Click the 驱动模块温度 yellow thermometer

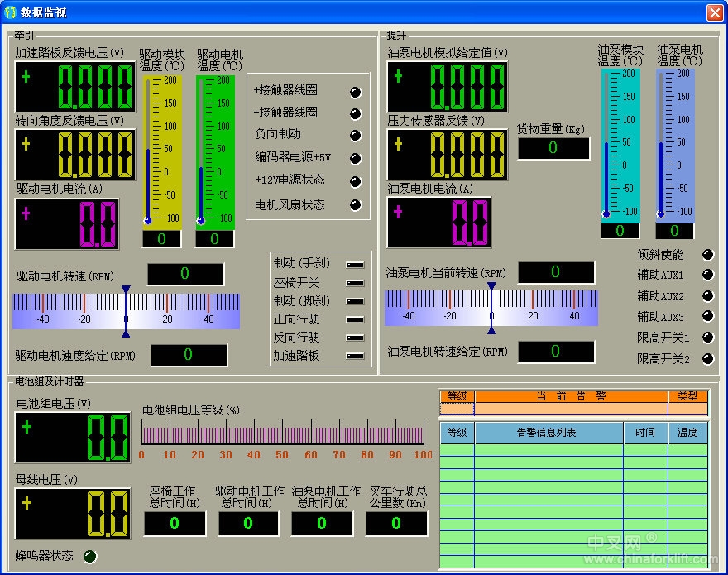click(161, 152)
